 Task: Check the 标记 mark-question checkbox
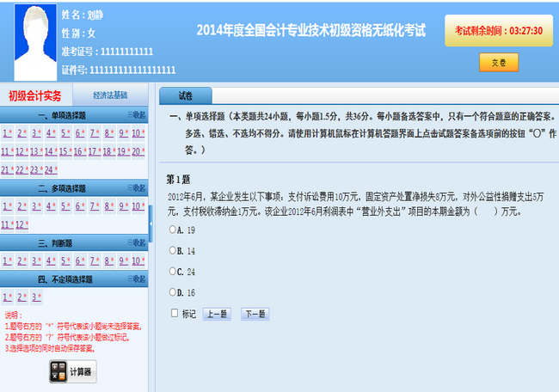point(175,314)
